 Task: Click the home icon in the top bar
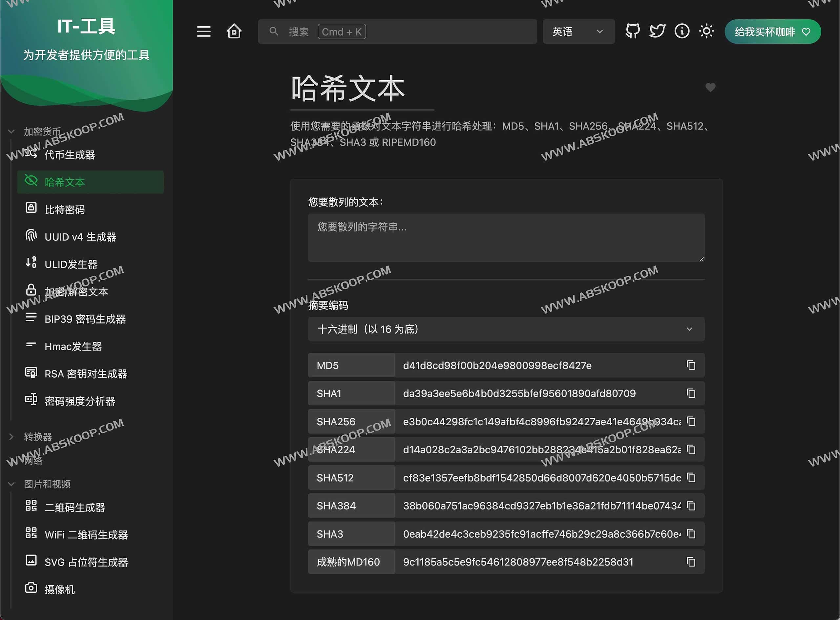tap(234, 31)
